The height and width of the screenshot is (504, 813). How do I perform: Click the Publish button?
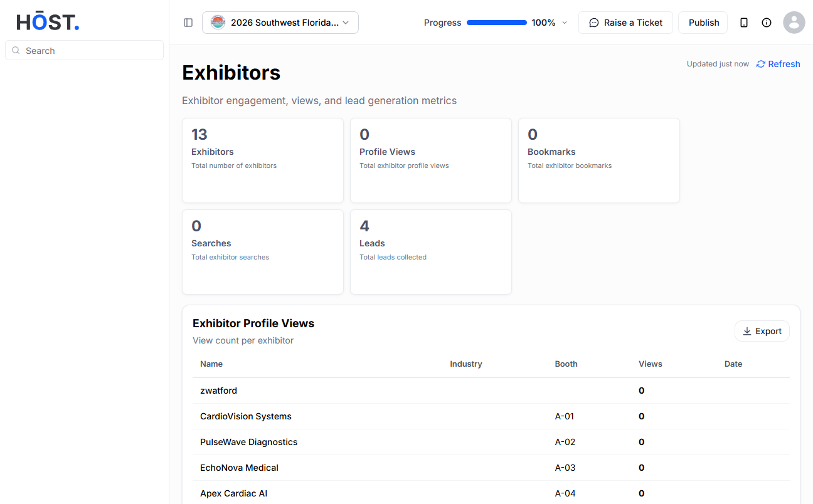pyautogui.click(x=703, y=23)
